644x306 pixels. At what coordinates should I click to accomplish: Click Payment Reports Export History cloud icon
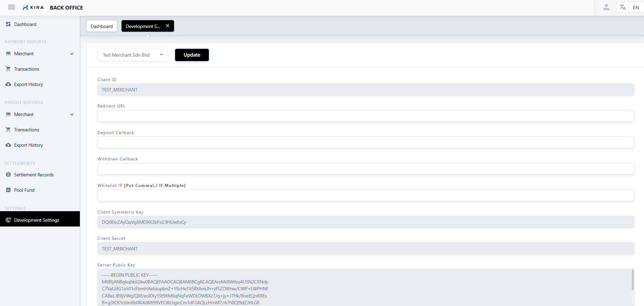tap(8, 84)
